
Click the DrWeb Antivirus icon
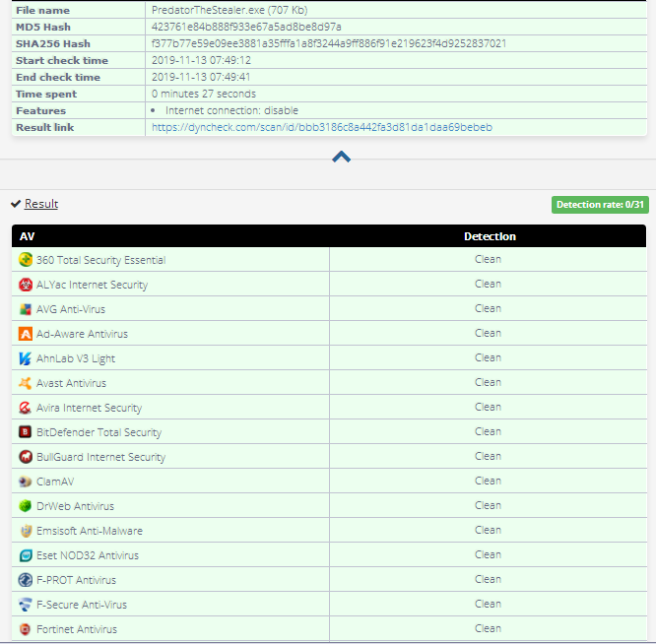click(x=26, y=506)
